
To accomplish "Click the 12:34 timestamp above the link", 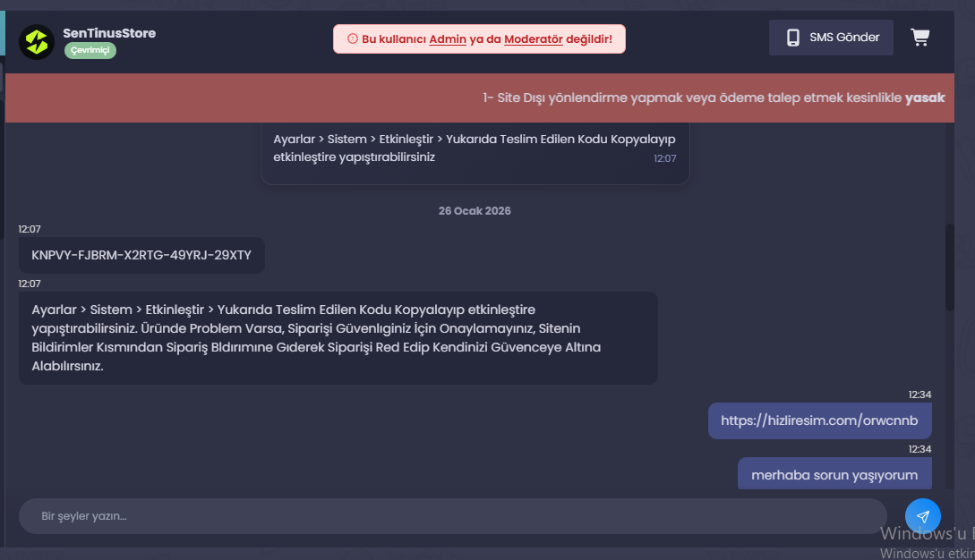I will tap(919, 395).
